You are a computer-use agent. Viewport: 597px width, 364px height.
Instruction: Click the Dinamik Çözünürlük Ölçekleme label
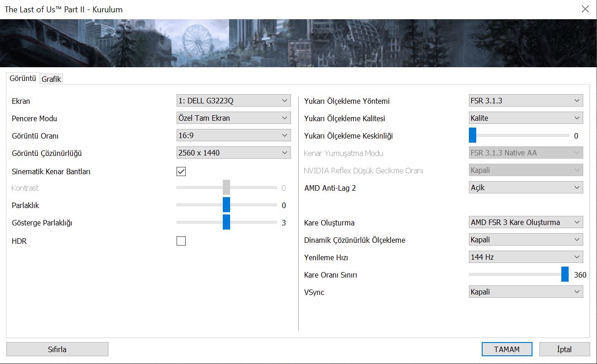pos(355,241)
